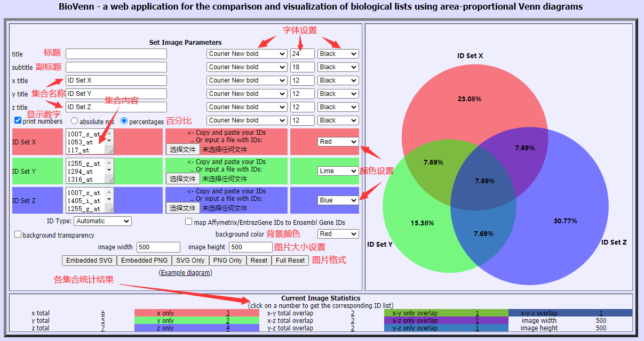Click the z only count number
644x341 pixels.
click(x=228, y=328)
